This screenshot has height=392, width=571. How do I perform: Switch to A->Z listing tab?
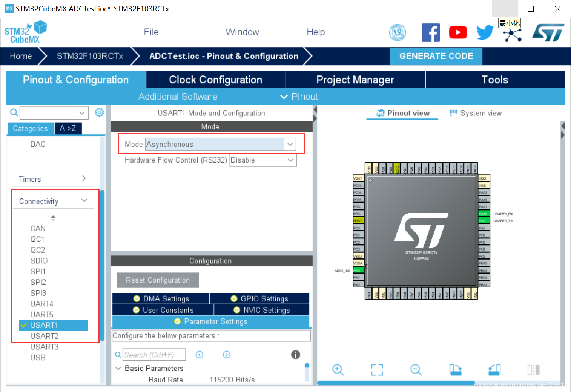[x=68, y=128]
